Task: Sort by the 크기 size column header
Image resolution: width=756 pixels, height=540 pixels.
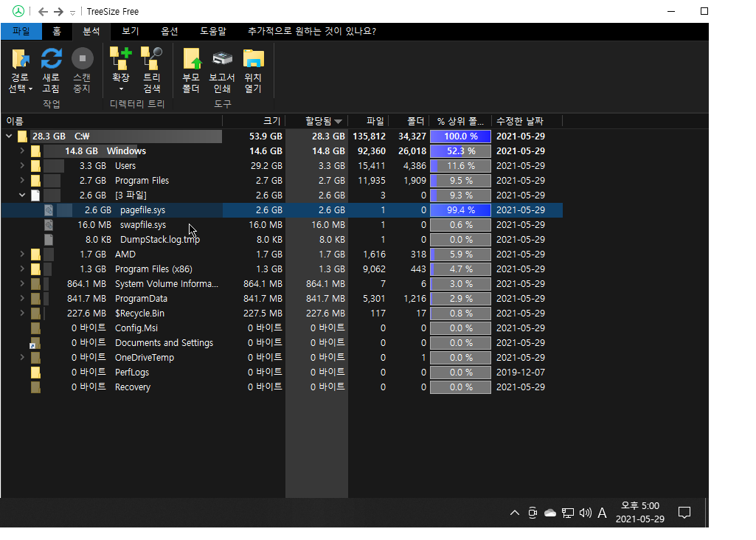Action: click(254, 121)
